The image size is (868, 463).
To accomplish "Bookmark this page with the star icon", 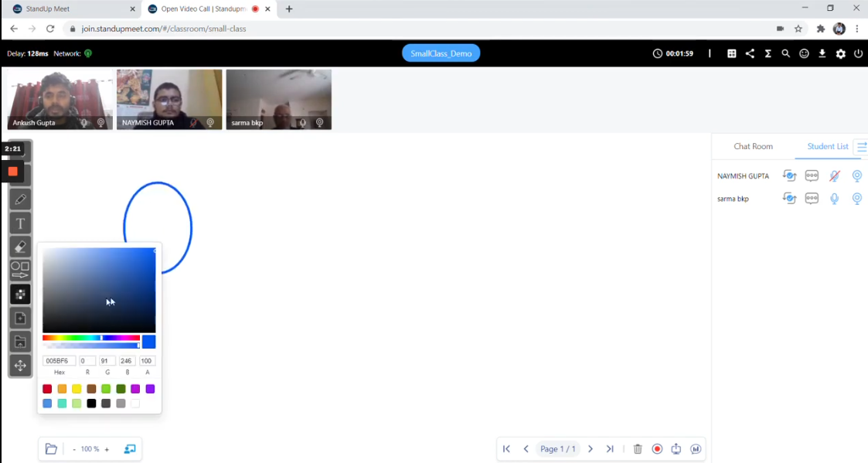I will tap(798, 29).
